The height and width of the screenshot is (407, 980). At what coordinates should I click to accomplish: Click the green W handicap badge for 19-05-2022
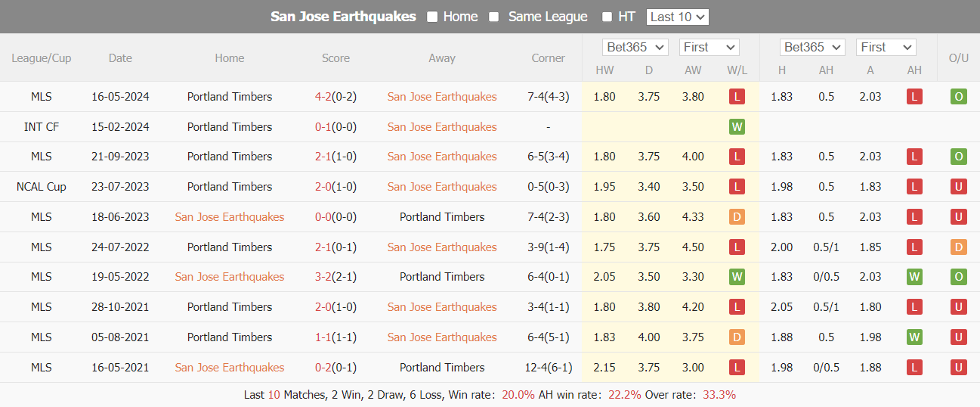click(x=914, y=277)
